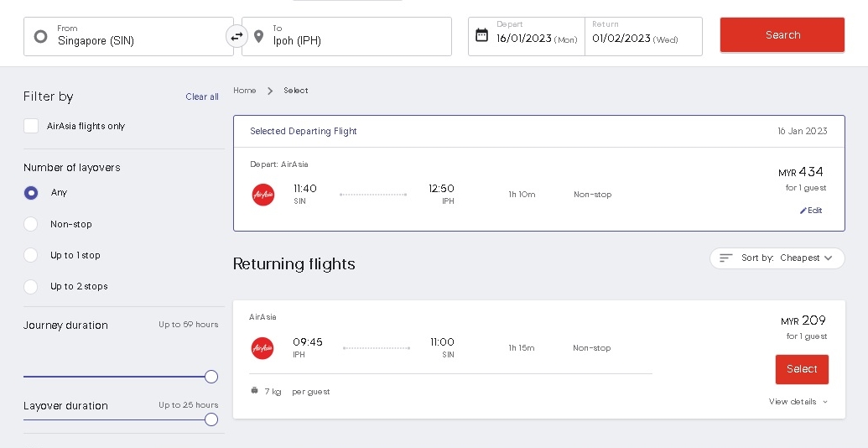Image resolution: width=868 pixels, height=448 pixels.
Task: Select the Any layovers radio button
Action: pyautogui.click(x=31, y=193)
